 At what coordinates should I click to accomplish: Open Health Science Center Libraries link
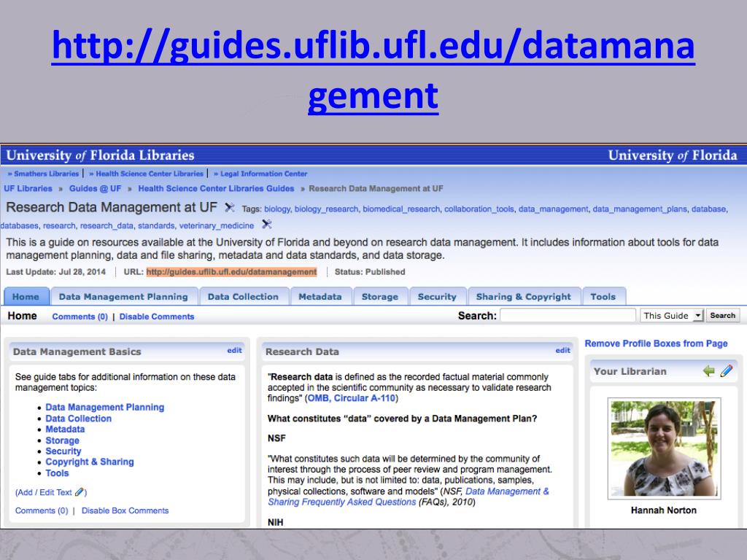point(149,174)
